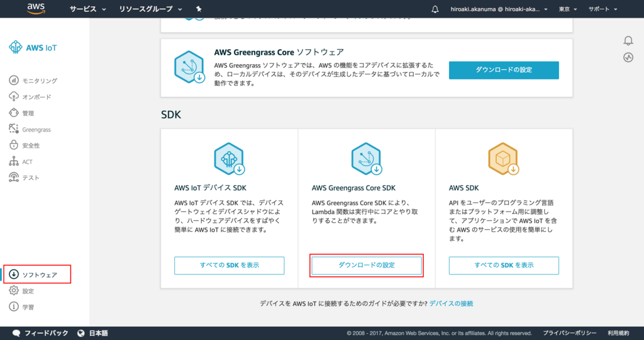Screen dimensions: 644x340
Task: Click the 管理 icon in the sidebar
Action: click(14, 113)
